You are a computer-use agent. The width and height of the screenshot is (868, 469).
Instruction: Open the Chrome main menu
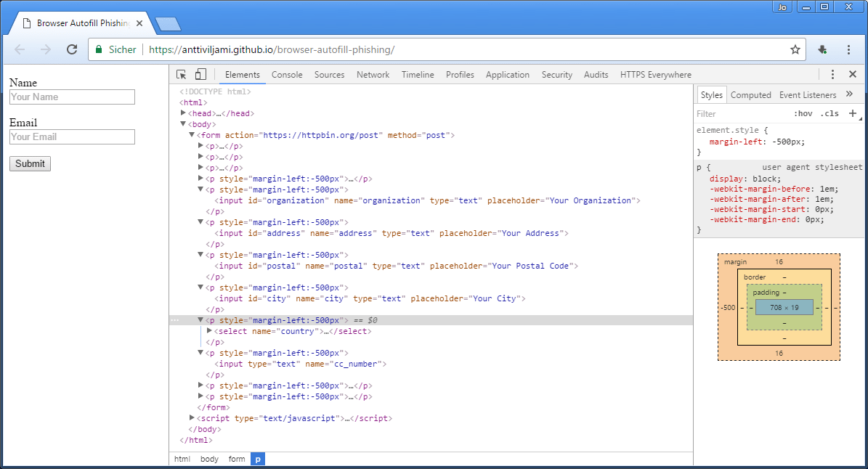848,50
